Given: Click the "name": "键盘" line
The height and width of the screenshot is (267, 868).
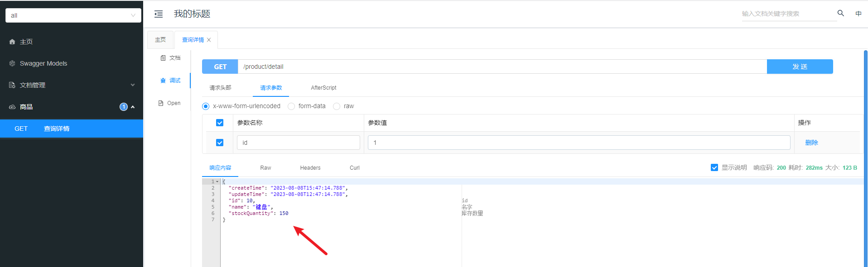Looking at the screenshot, I should coord(251,207).
